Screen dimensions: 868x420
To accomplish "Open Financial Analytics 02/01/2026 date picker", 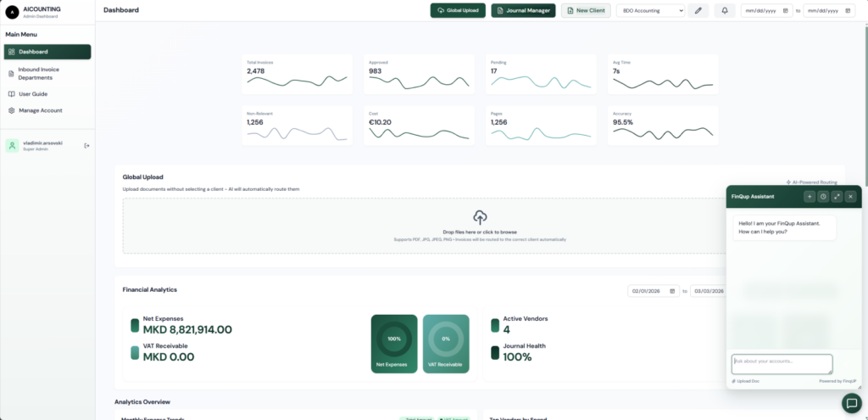I will coord(672,290).
